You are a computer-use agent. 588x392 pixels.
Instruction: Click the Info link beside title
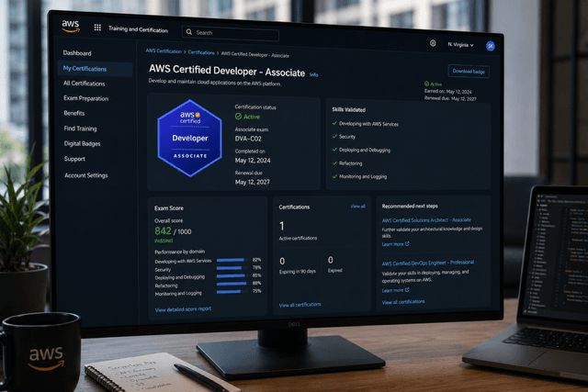(314, 75)
